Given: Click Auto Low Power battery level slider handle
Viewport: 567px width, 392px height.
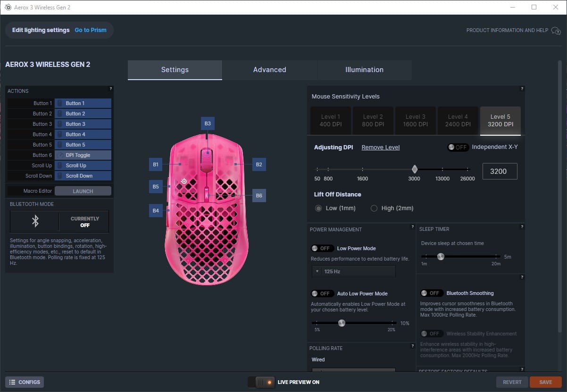Looking at the screenshot, I should coord(342,323).
